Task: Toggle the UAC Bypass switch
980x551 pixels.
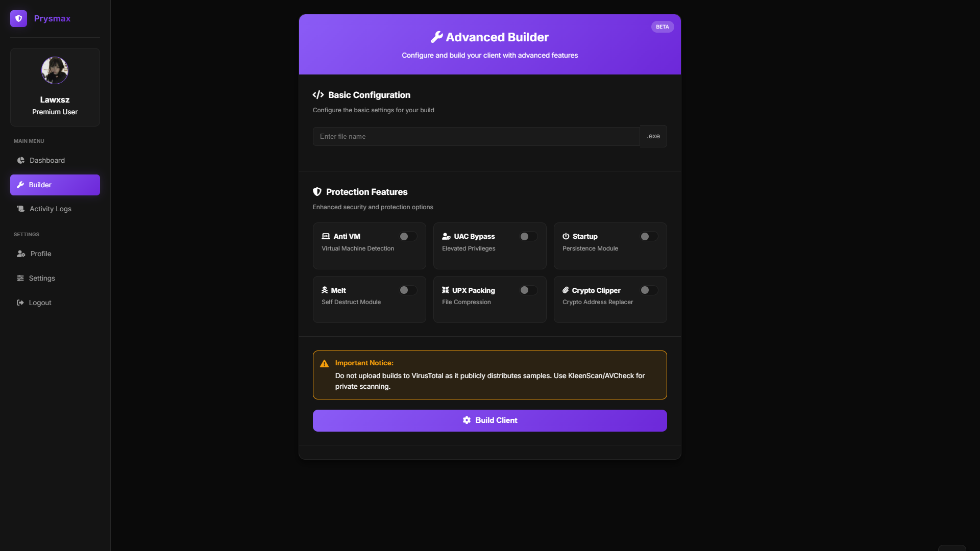Action: pyautogui.click(x=528, y=236)
